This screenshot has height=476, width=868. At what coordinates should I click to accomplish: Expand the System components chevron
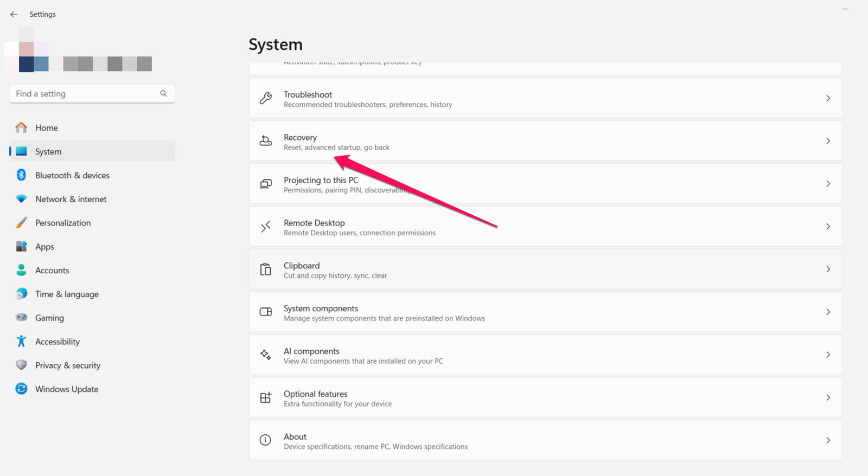click(x=828, y=312)
